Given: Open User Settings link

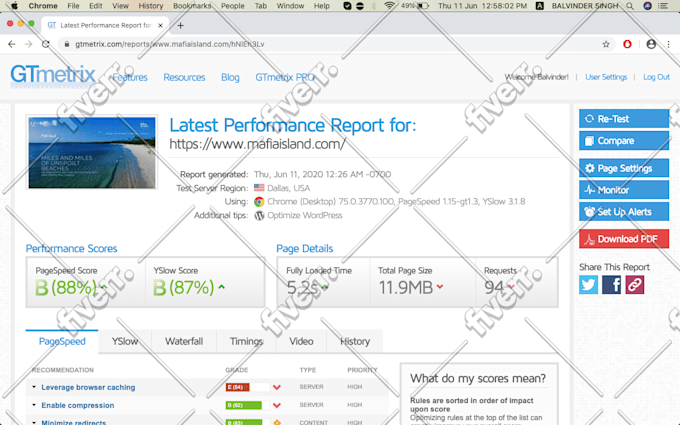Looking at the screenshot, I should [606, 77].
